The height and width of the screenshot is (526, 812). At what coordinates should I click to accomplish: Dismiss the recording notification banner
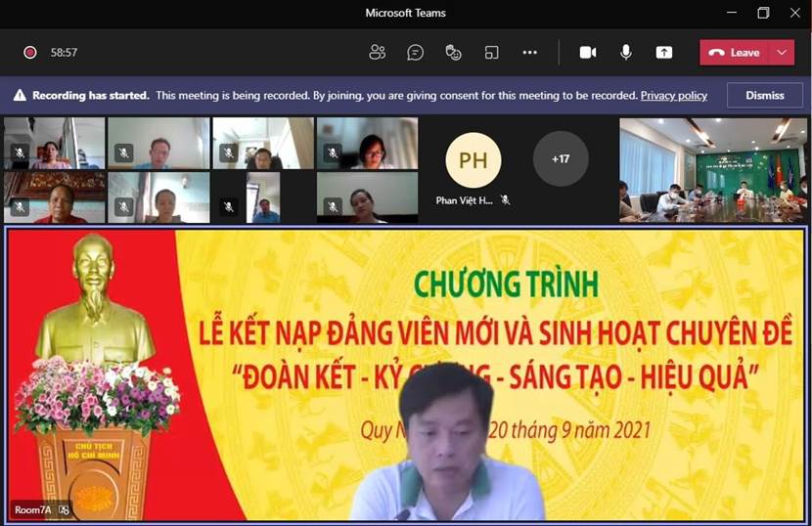click(x=765, y=95)
